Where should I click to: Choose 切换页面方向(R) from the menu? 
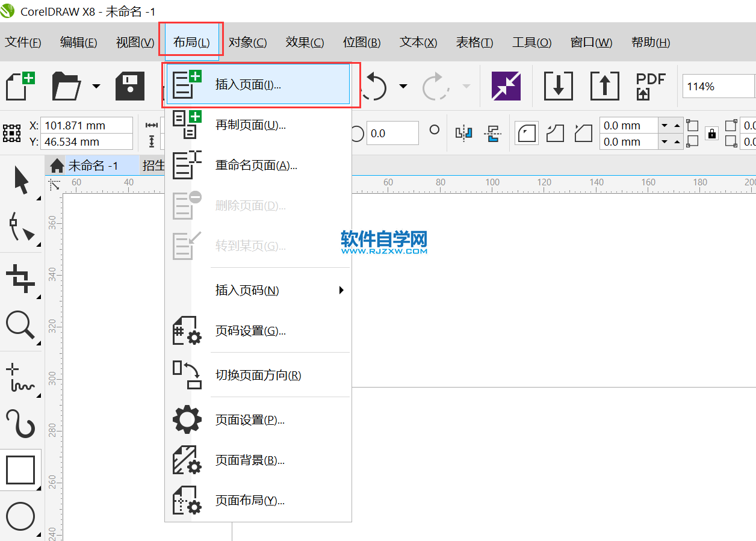pyautogui.click(x=258, y=376)
